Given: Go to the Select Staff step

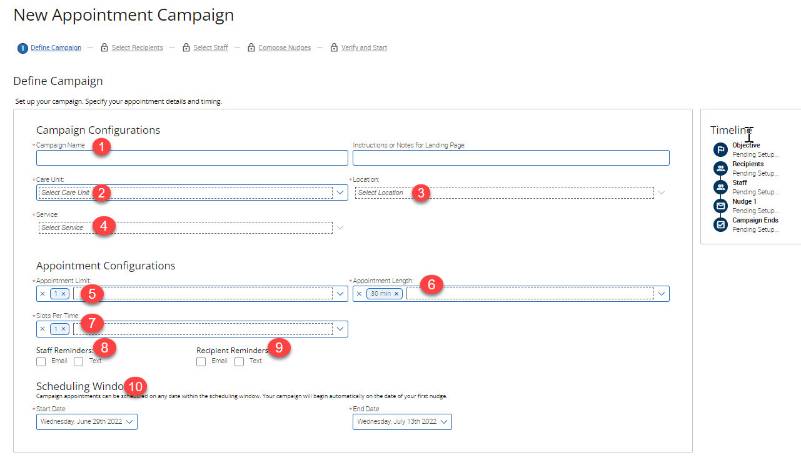Looking at the screenshot, I should [x=208, y=48].
